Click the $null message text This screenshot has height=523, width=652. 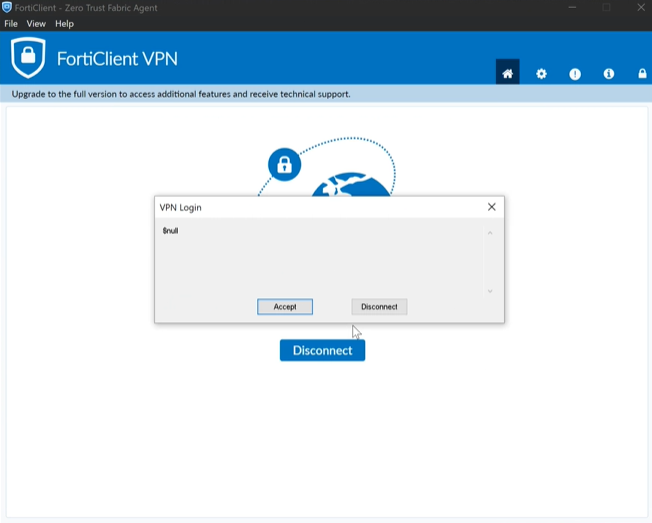(170, 231)
